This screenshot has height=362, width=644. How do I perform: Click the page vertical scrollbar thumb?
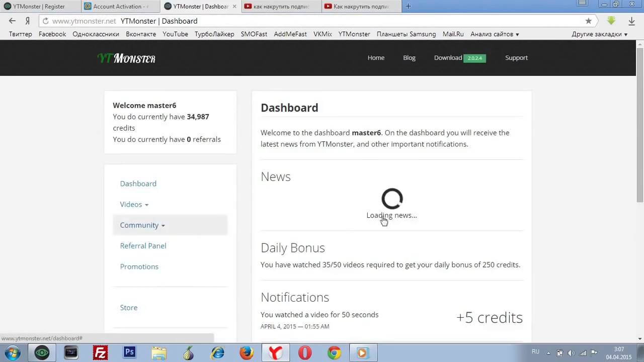pos(640,126)
